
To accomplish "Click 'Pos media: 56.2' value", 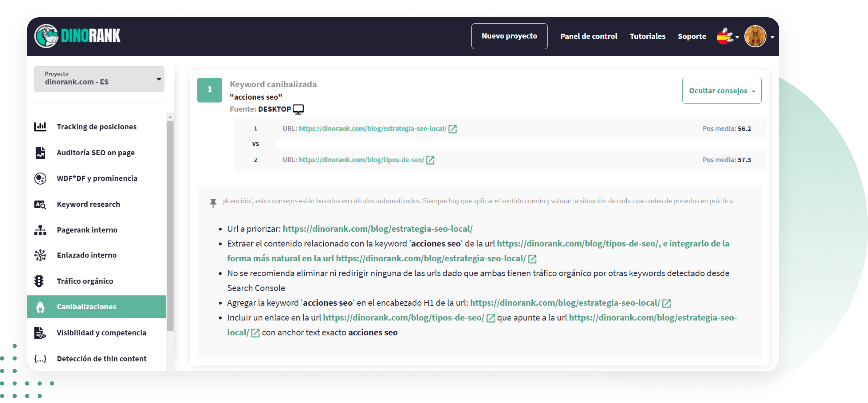I will tap(727, 128).
